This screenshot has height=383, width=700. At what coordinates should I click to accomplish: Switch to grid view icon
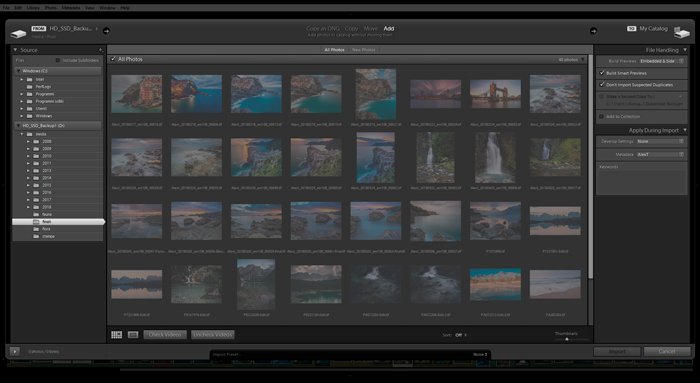click(117, 335)
